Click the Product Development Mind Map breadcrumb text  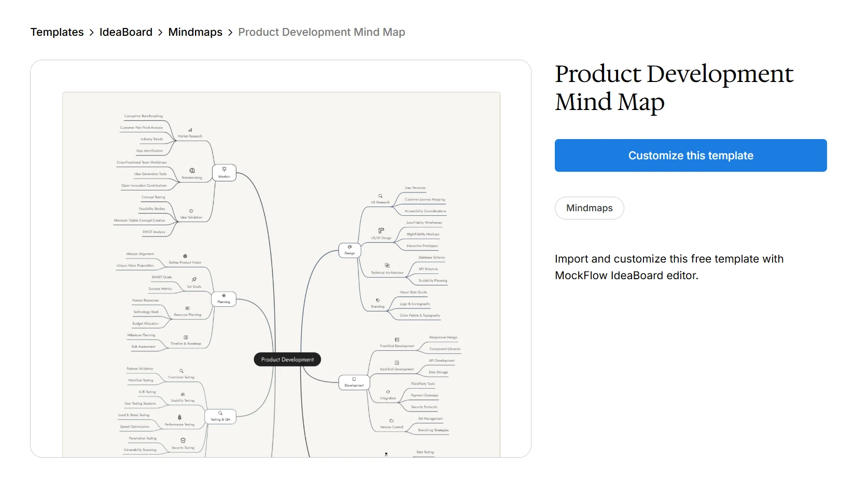321,32
